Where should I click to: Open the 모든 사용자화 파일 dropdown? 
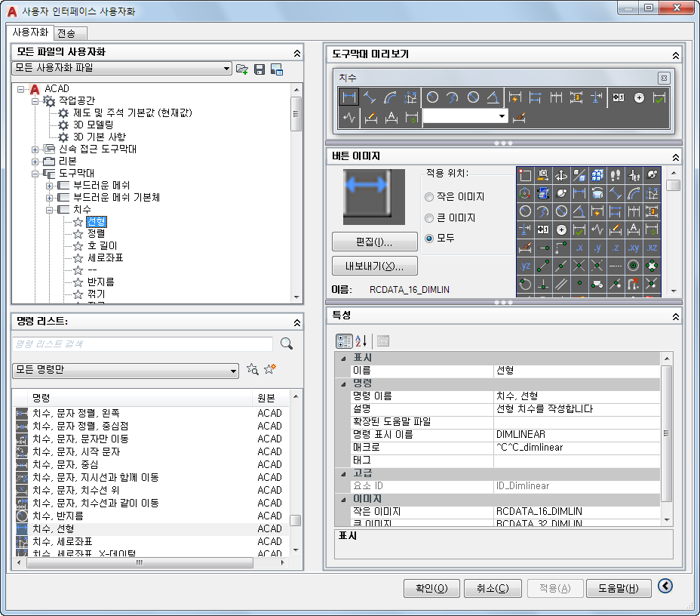121,68
